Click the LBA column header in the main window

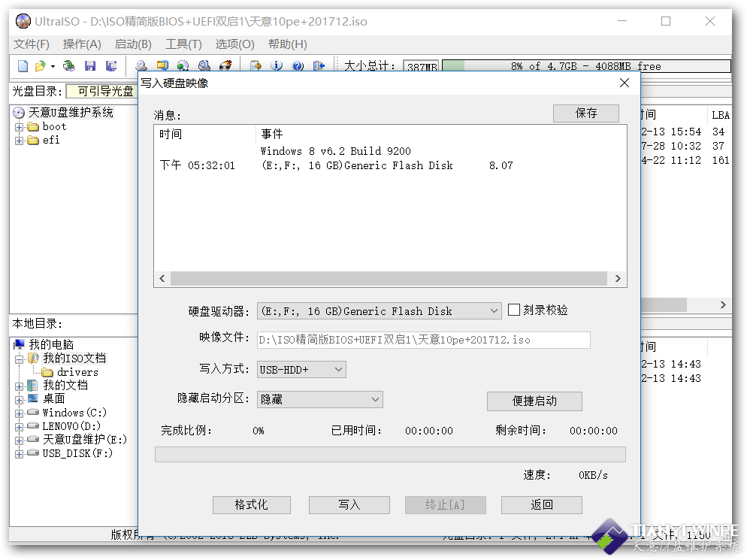click(720, 115)
